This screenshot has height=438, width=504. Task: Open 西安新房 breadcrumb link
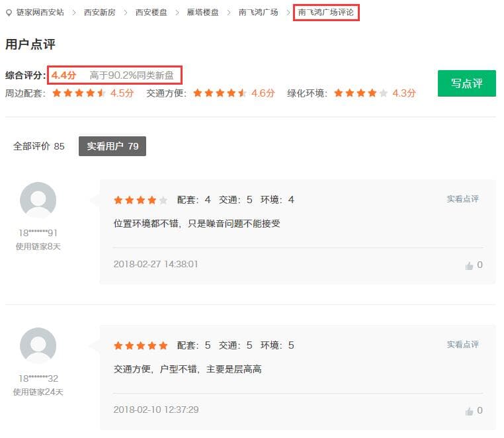pyautogui.click(x=99, y=13)
